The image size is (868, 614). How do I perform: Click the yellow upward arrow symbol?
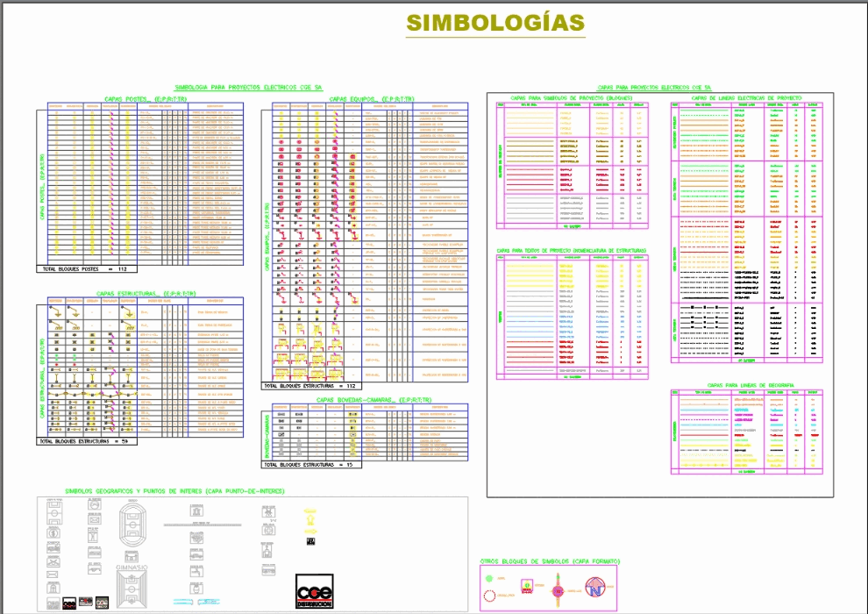[310, 519]
